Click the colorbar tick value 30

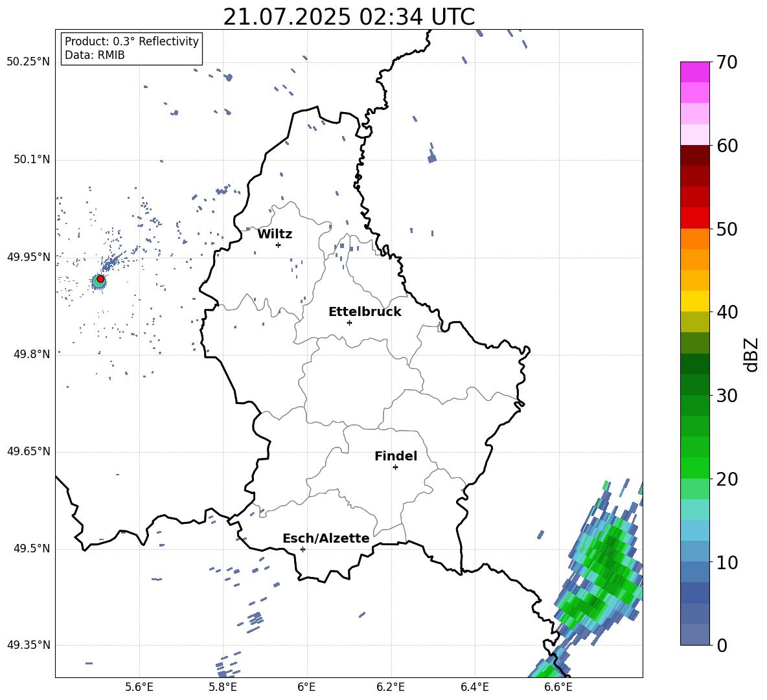pyautogui.click(x=727, y=396)
